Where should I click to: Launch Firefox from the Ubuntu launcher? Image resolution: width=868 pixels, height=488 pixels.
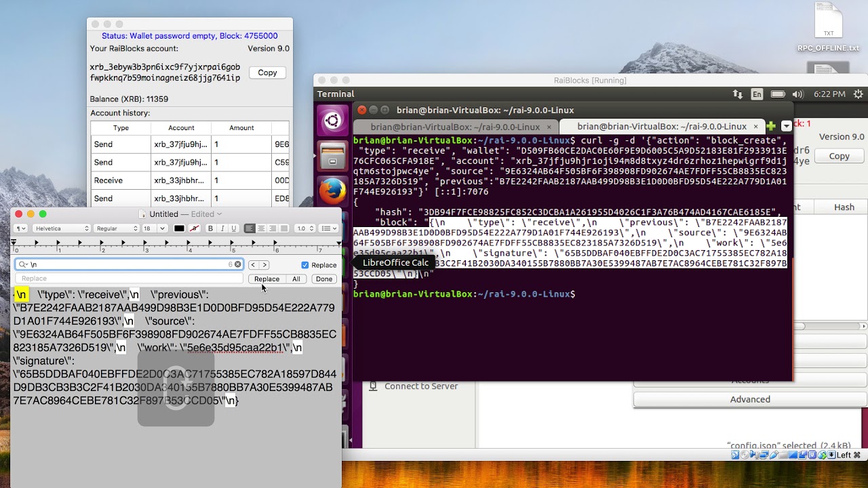click(332, 192)
